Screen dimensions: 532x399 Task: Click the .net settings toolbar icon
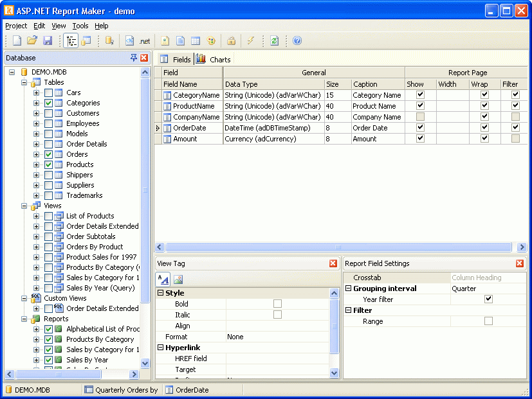click(145, 40)
